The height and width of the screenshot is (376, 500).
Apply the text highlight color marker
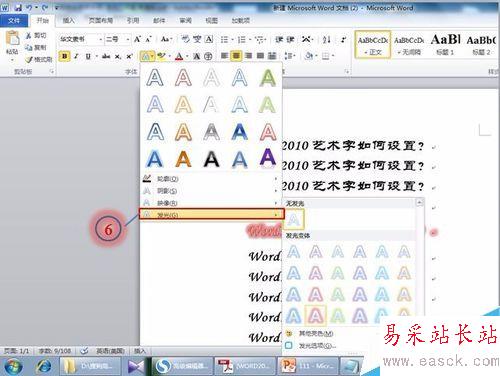[162, 56]
